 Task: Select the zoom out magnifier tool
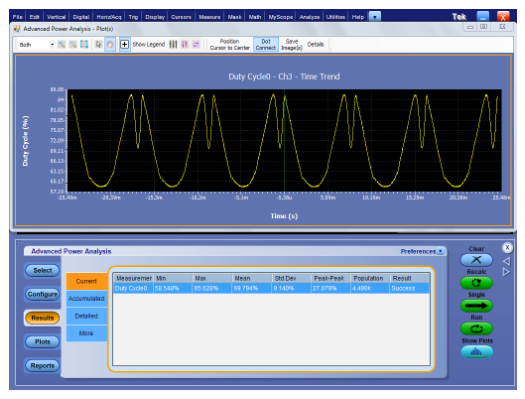point(73,45)
